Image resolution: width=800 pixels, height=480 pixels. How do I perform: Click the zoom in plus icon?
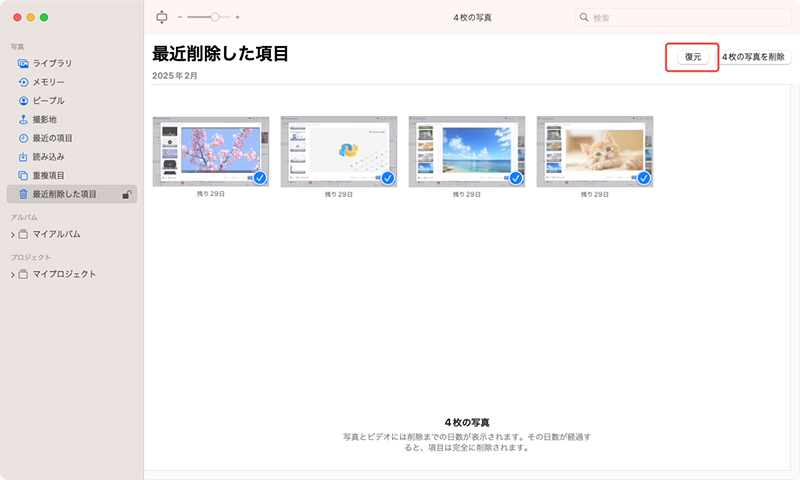(237, 17)
